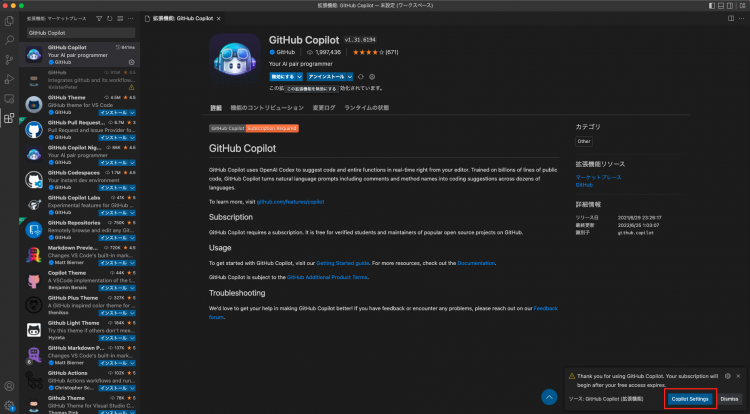Click the Other category tag

click(584, 142)
